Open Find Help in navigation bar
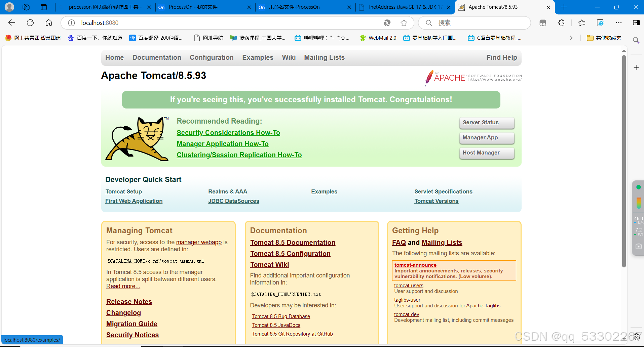Screen dimensions: 644x347 coord(502,57)
